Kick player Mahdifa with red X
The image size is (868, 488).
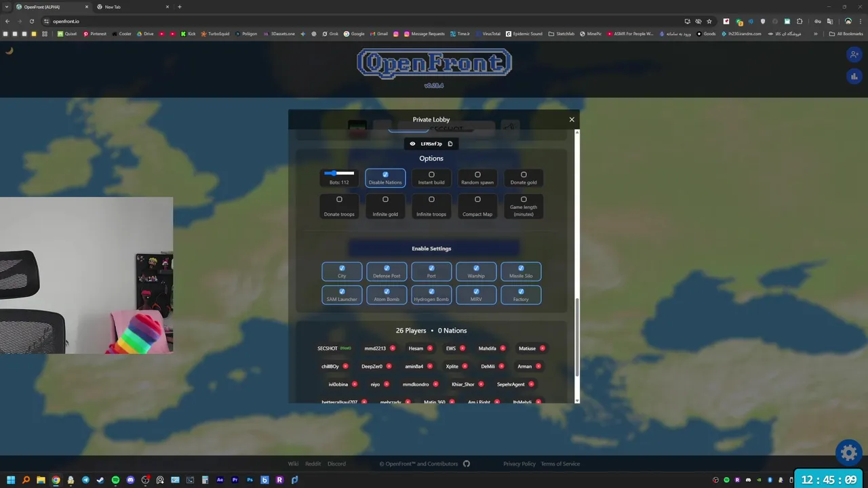(503, 348)
